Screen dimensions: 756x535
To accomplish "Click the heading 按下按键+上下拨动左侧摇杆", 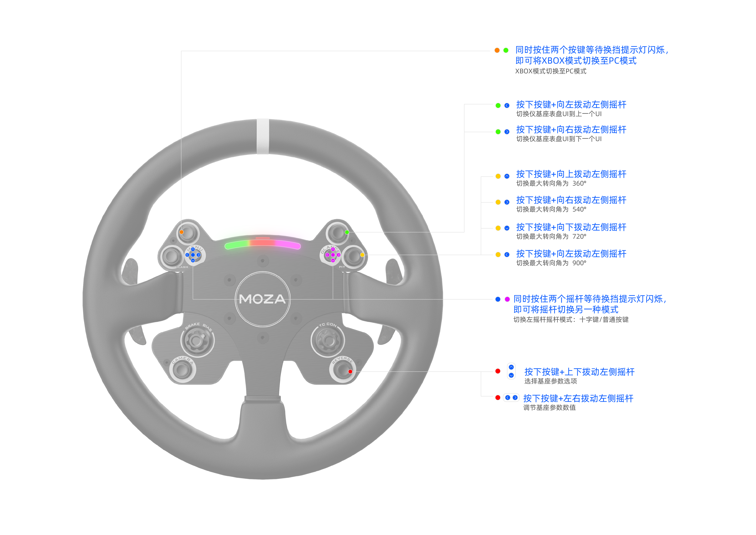I will 580,372.
